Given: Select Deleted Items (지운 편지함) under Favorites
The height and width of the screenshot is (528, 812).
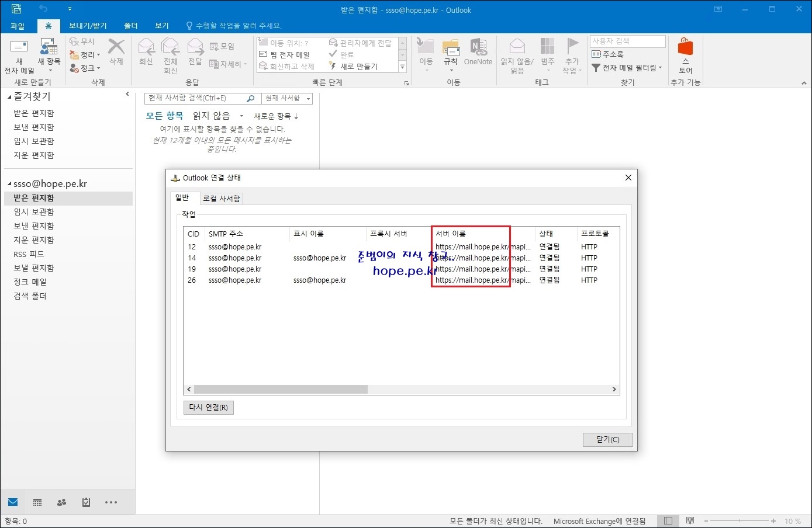Looking at the screenshot, I should pos(34,155).
